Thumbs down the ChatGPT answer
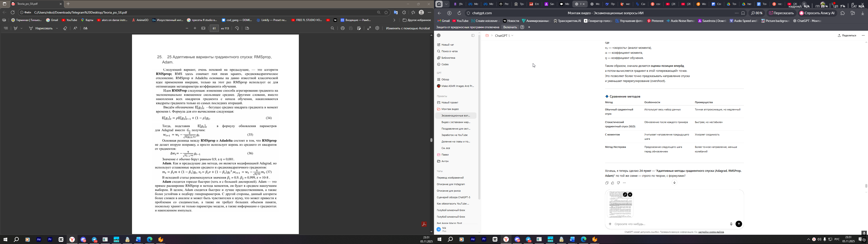 (x=618, y=183)
